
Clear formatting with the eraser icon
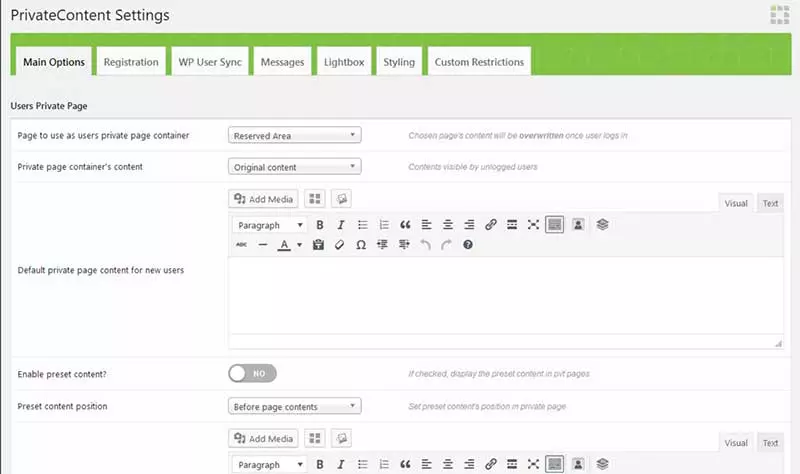339,245
